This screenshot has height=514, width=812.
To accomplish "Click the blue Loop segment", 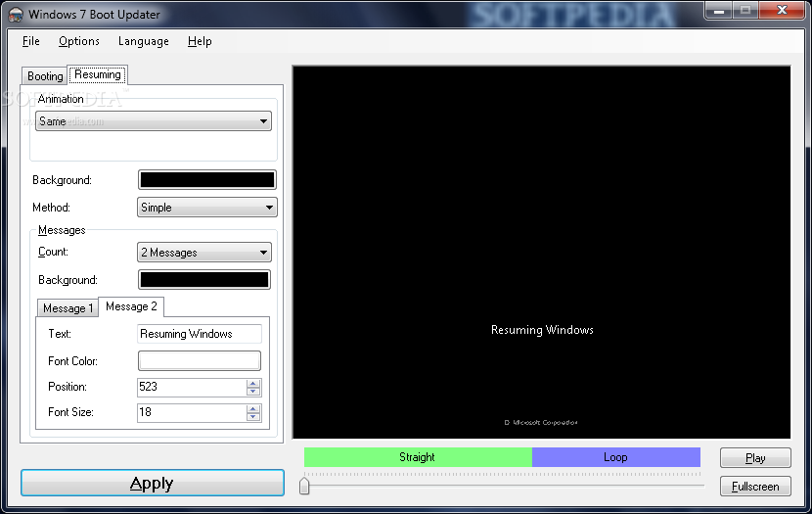I will pyautogui.click(x=616, y=457).
